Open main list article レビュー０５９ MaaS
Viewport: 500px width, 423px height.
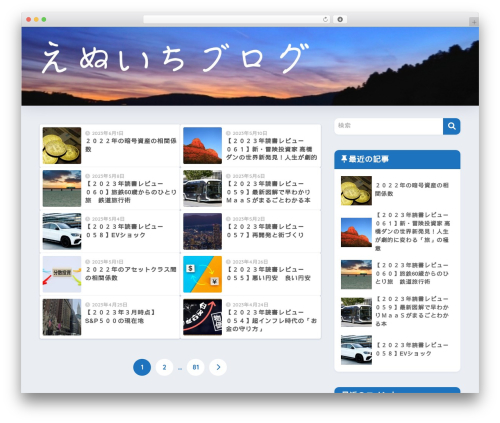269,192
